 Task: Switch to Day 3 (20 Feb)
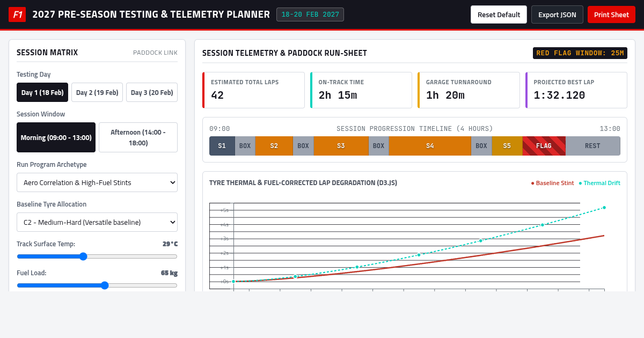tap(152, 92)
